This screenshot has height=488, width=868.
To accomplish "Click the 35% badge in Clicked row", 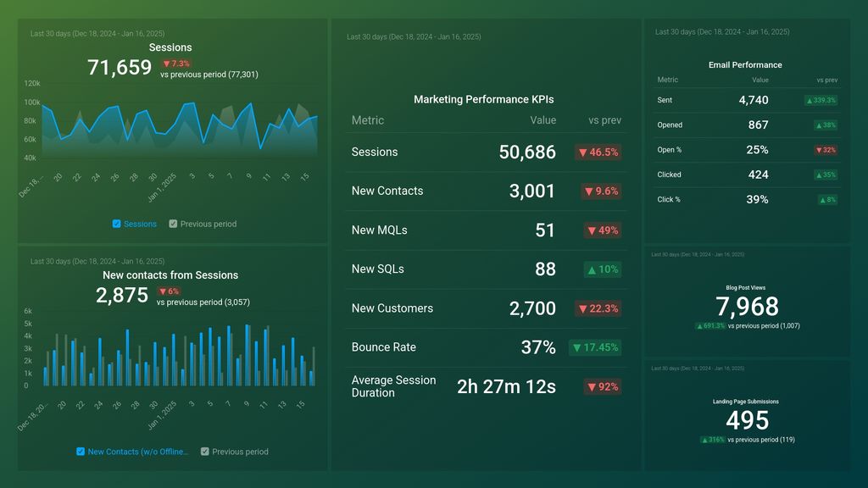I will tap(826, 175).
